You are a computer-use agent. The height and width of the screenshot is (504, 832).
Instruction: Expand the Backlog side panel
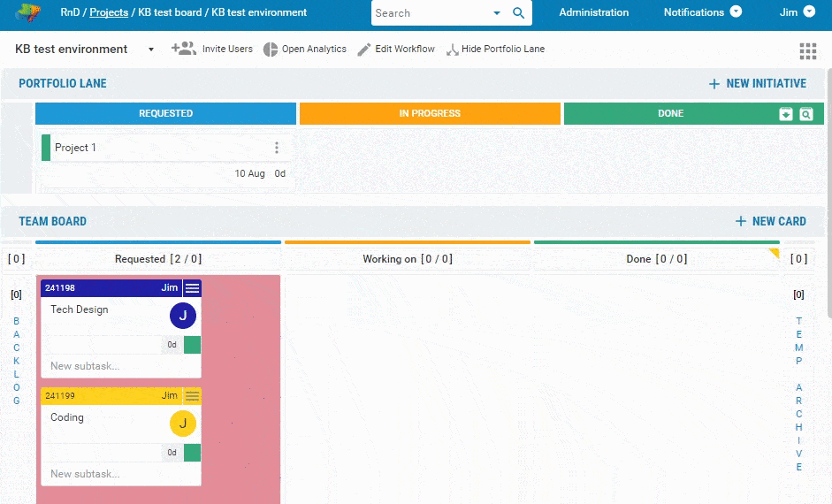tap(16, 361)
